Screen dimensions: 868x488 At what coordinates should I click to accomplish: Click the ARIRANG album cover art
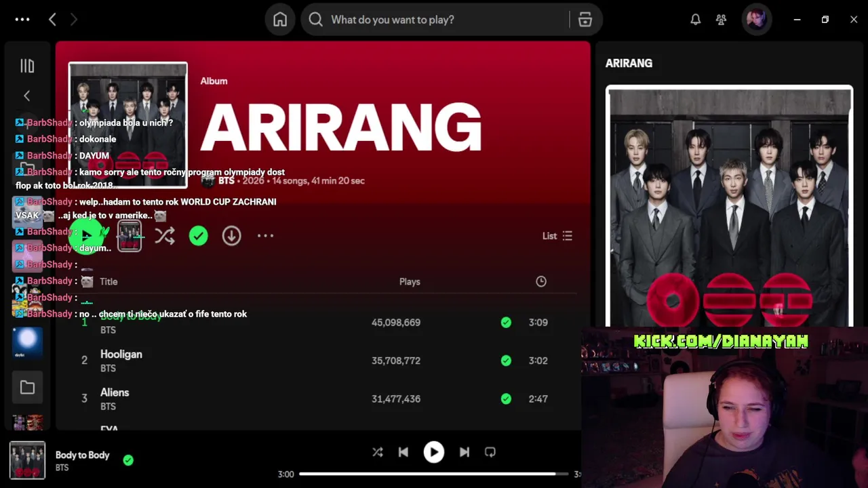point(127,125)
